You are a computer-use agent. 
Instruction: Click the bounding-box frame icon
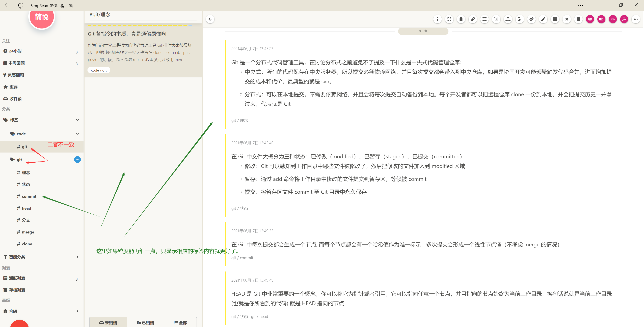click(x=484, y=19)
